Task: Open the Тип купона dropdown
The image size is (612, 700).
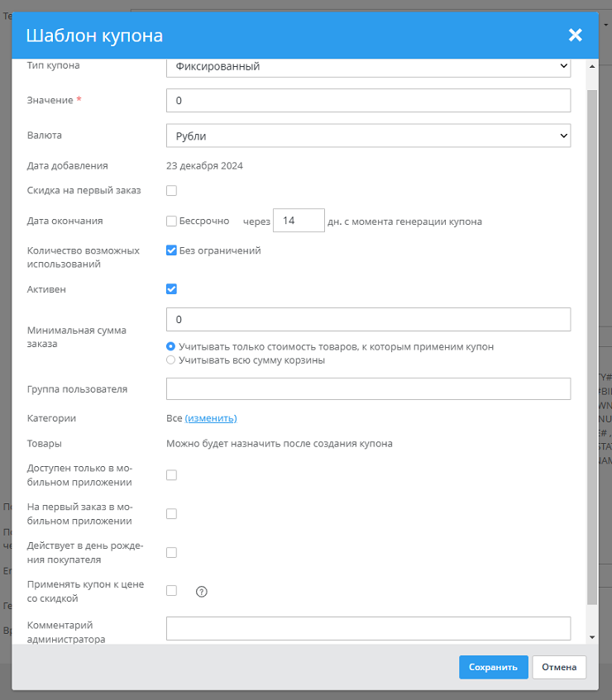Action: 368,66
